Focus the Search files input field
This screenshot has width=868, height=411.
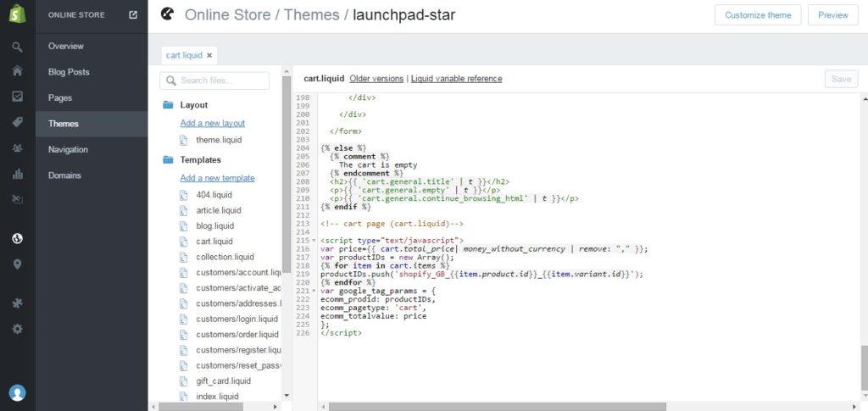point(214,81)
